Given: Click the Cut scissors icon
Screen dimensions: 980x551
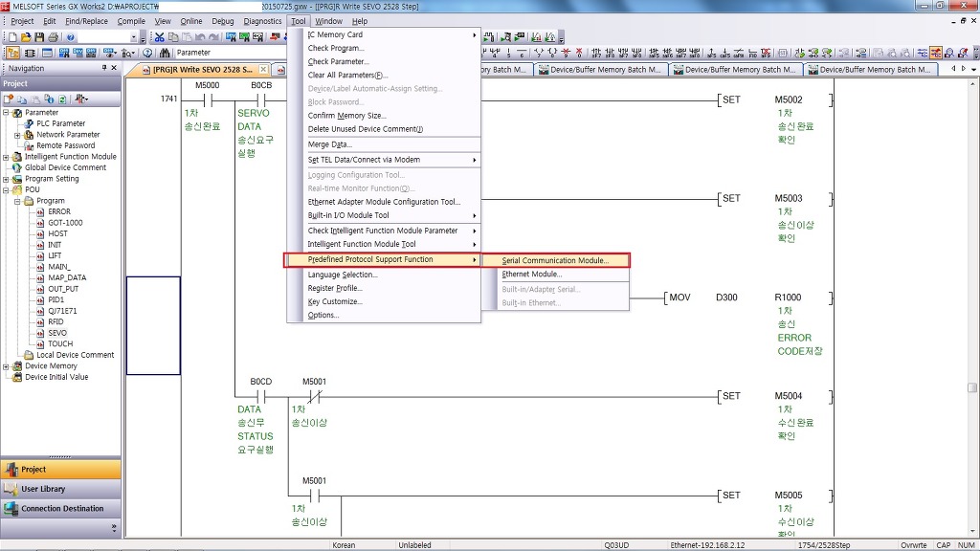Looking at the screenshot, I should click(160, 37).
